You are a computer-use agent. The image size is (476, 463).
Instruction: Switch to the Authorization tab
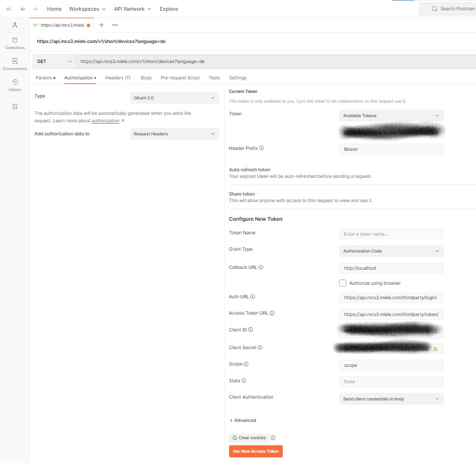(x=80, y=78)
